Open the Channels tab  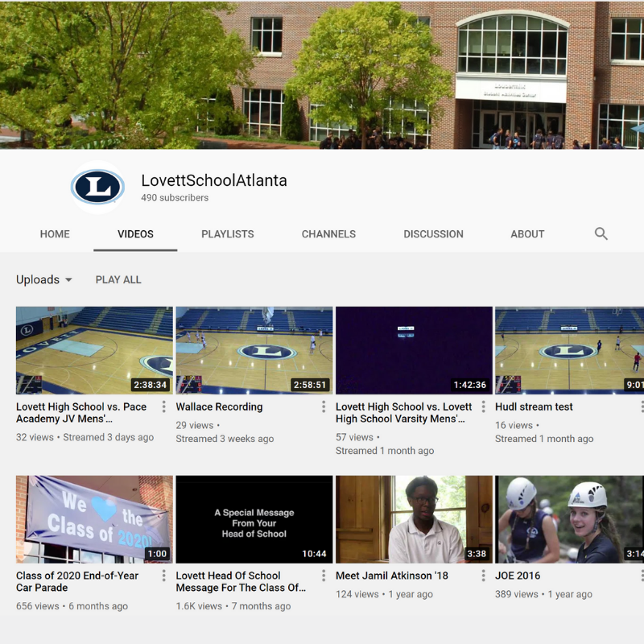(x=328, y=234)
